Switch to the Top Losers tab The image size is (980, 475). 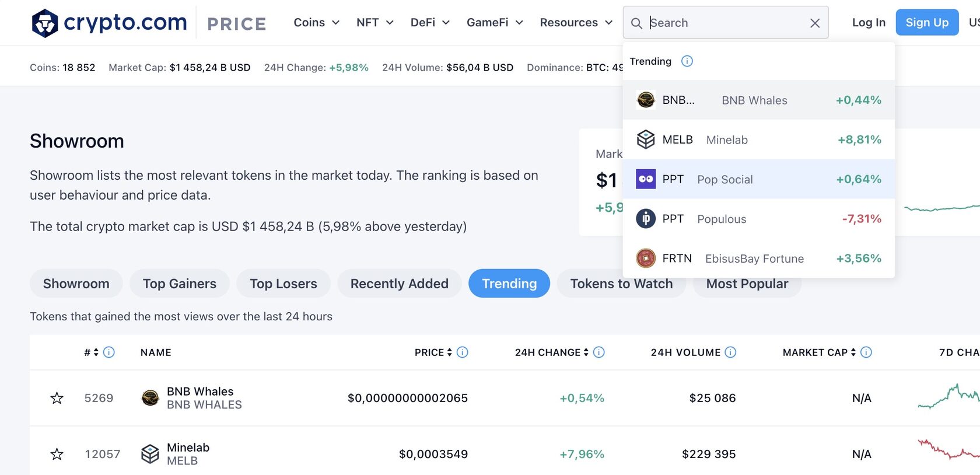[x=283, y=284]
